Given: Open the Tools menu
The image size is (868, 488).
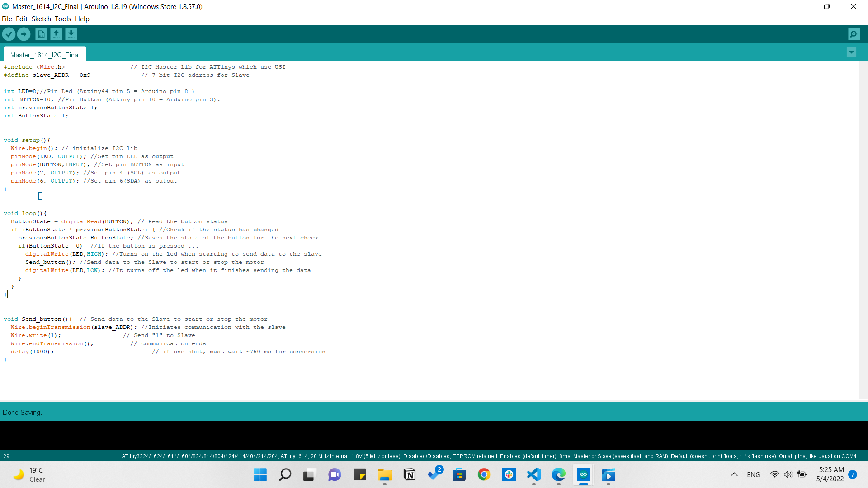Looking at the screenshot, I should coord(63,19).
